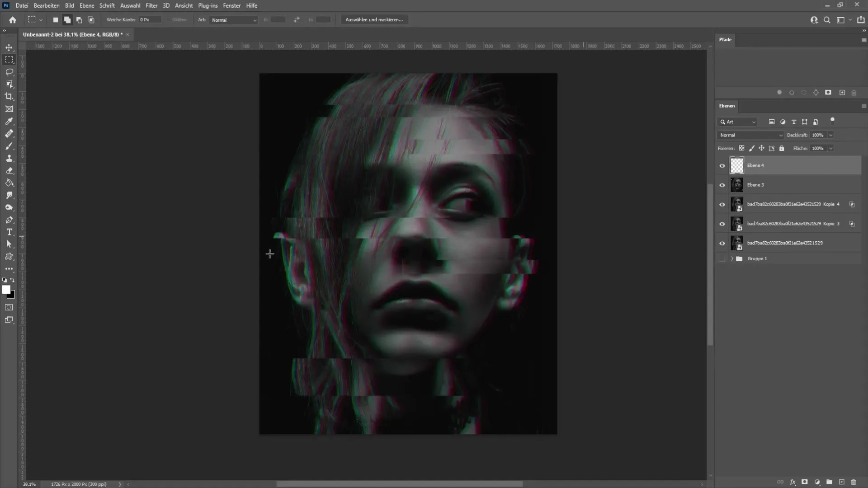Toggle visibility of Ebene 4
Screen dimensions: 868x488
[x=722, y=165]
